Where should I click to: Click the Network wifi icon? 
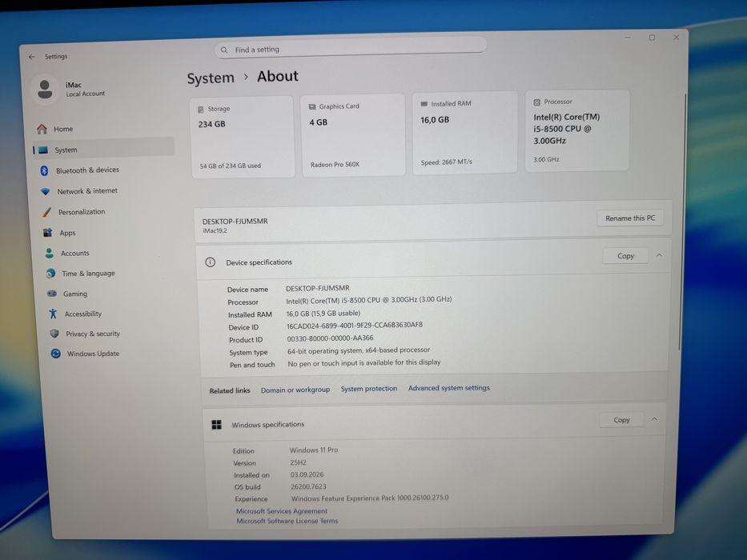tap(46, 191)
